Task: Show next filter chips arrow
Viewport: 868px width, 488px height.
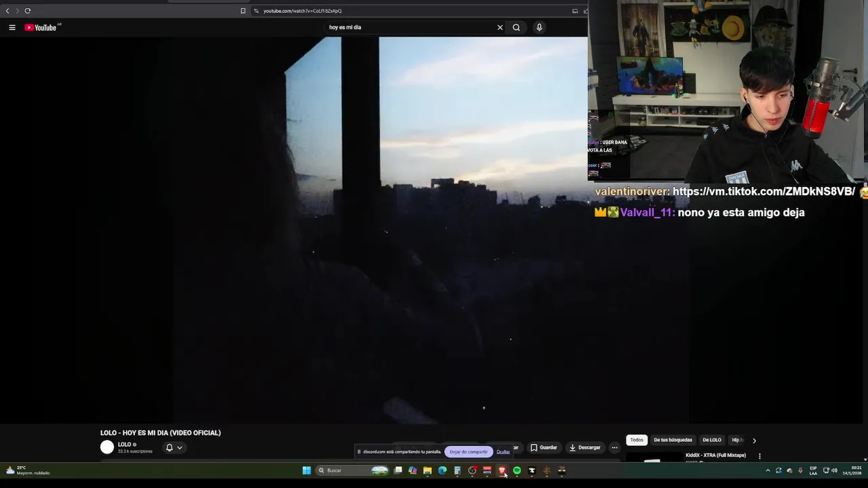Action: coord(754,441)
